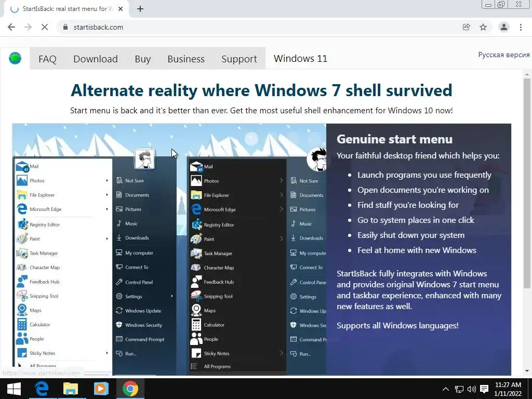Click the StartIsBack green globe logo

15,58
